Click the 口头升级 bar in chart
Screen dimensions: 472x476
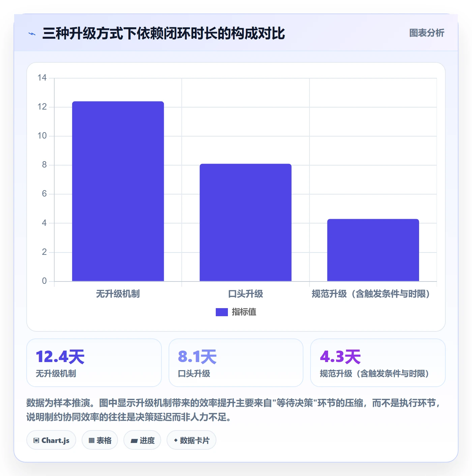click(x=245, y=222)
